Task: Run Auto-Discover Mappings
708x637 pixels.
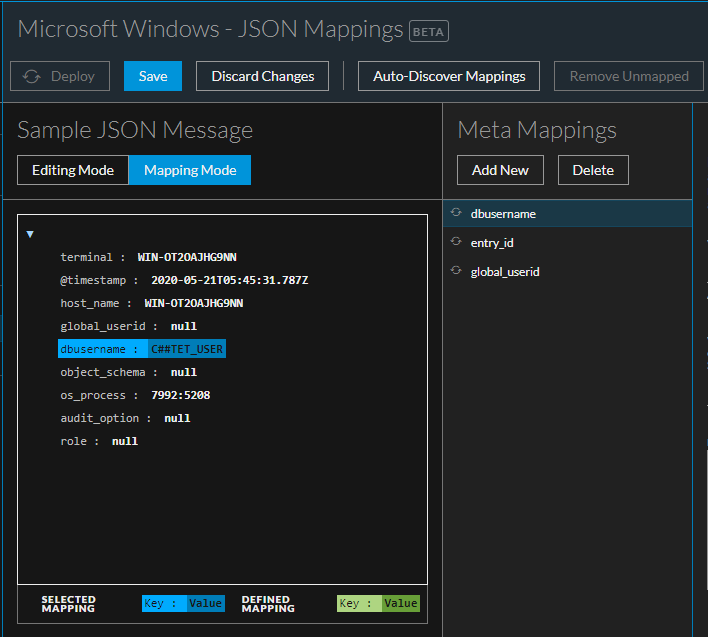Action: click(x=449, y=76)
